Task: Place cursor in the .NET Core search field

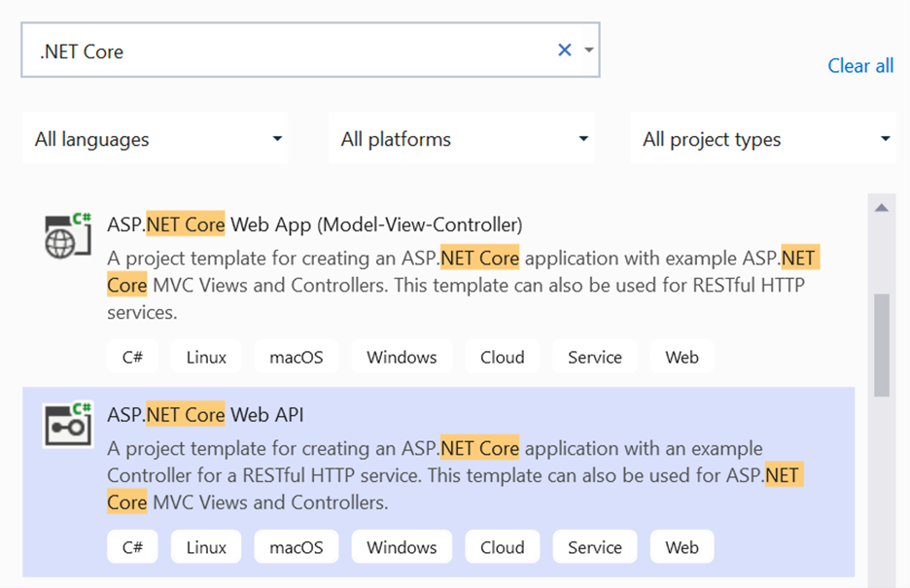Action: tap(292, 50)
